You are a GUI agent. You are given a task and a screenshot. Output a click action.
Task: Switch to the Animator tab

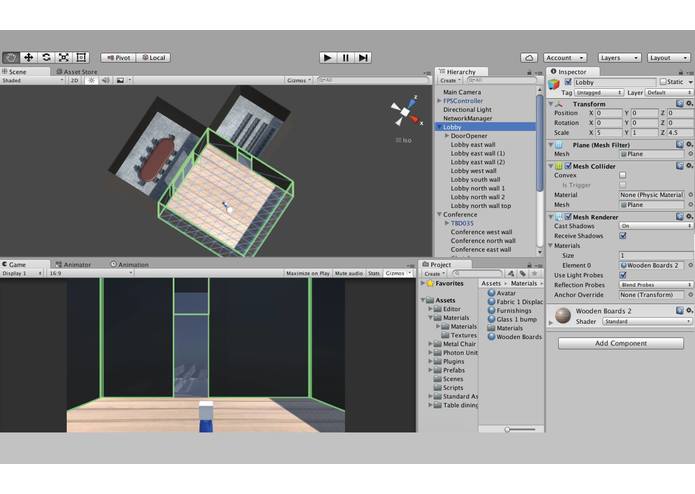73,265
